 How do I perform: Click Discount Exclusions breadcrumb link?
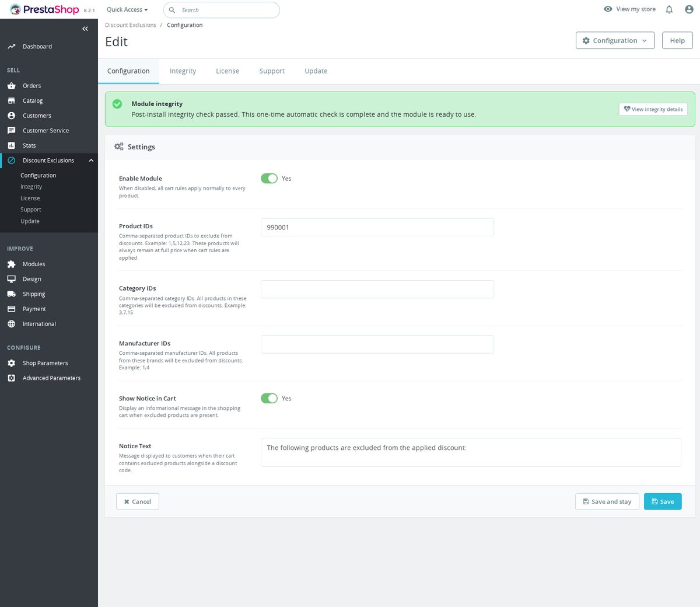[131, 25]
